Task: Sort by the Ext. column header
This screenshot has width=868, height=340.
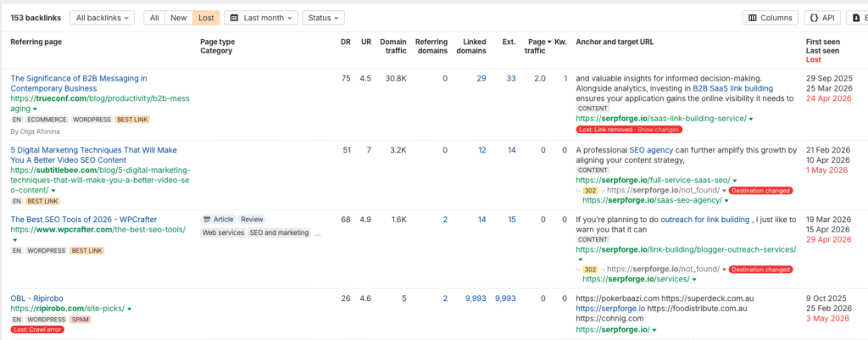Action: [509, 42]
